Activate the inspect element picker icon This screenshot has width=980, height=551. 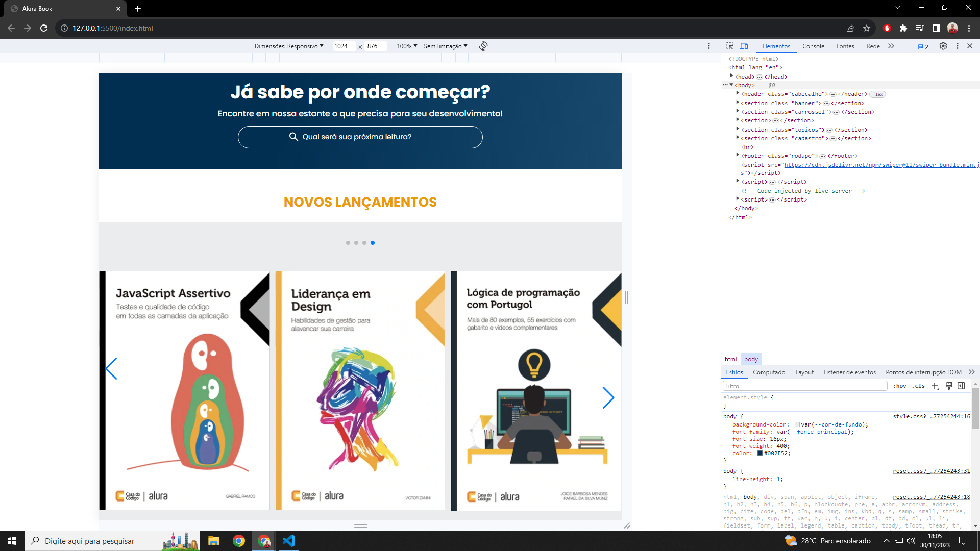pyautogui.click(x=729, y=46)
